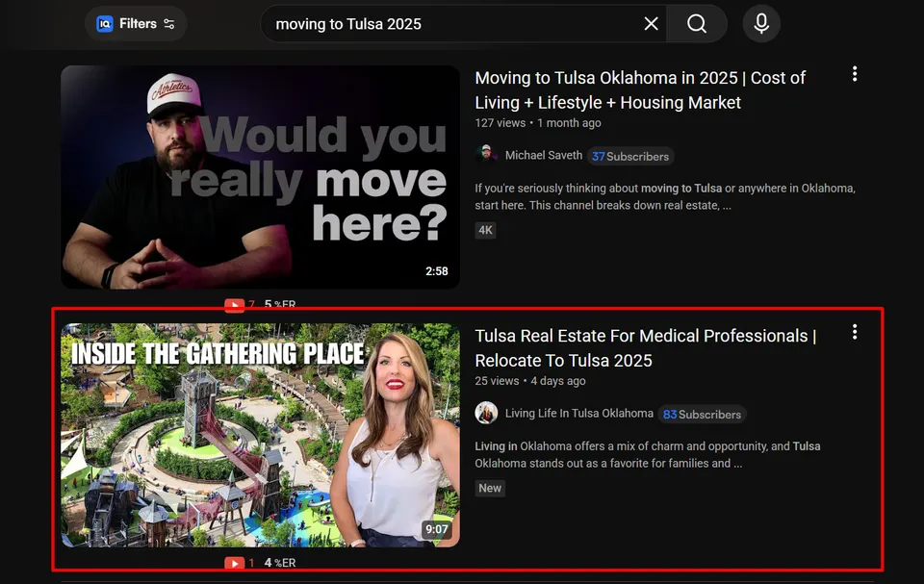The width and height of the screenshot is (924, 584).
Task: Click '25 views • 4 days ago' text
Action: (530, 381)
